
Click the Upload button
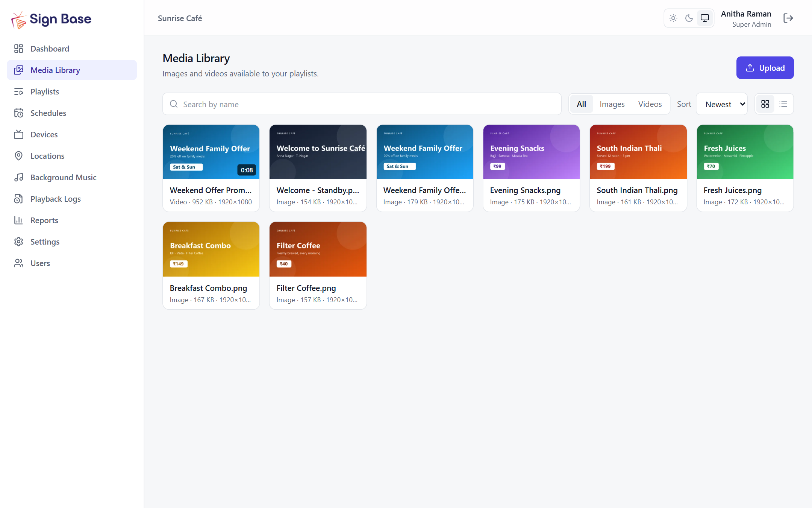tap(765, 68)
